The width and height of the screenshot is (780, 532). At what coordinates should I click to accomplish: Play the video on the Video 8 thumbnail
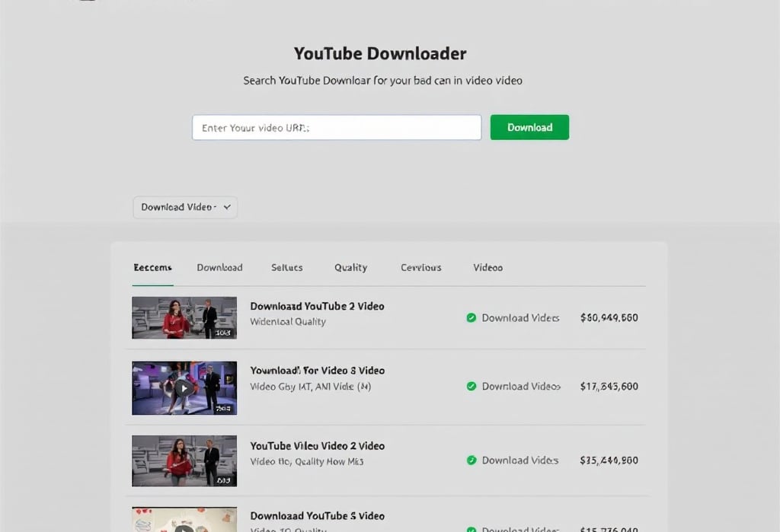[184, 388]
